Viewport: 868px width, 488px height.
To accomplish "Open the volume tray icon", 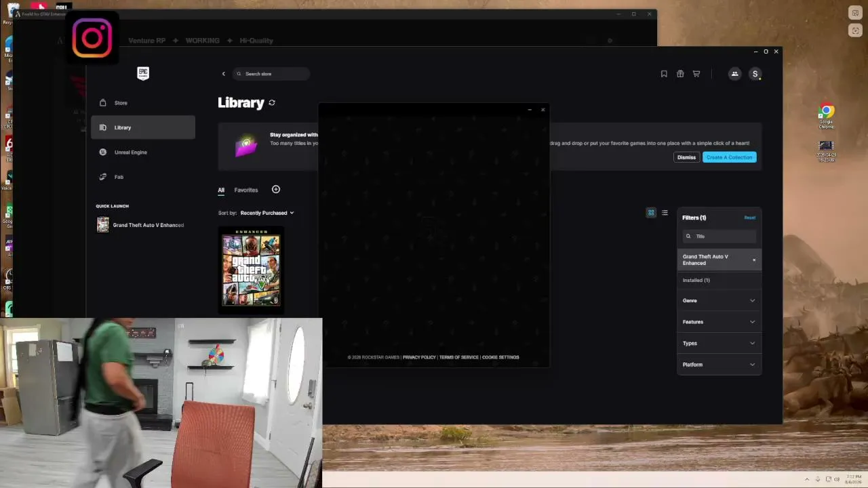I will (837, 479).
